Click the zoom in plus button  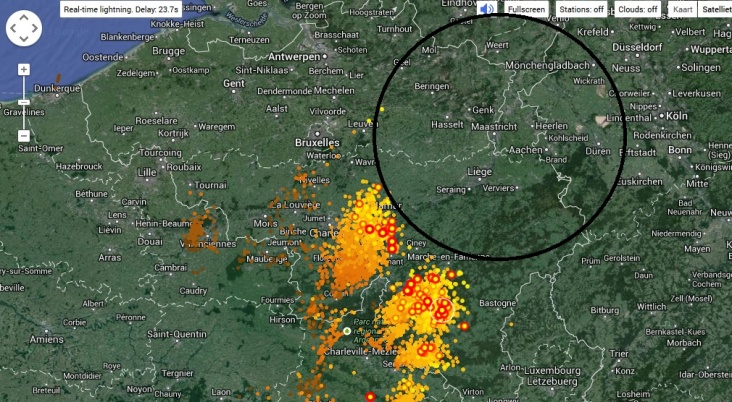24,70
